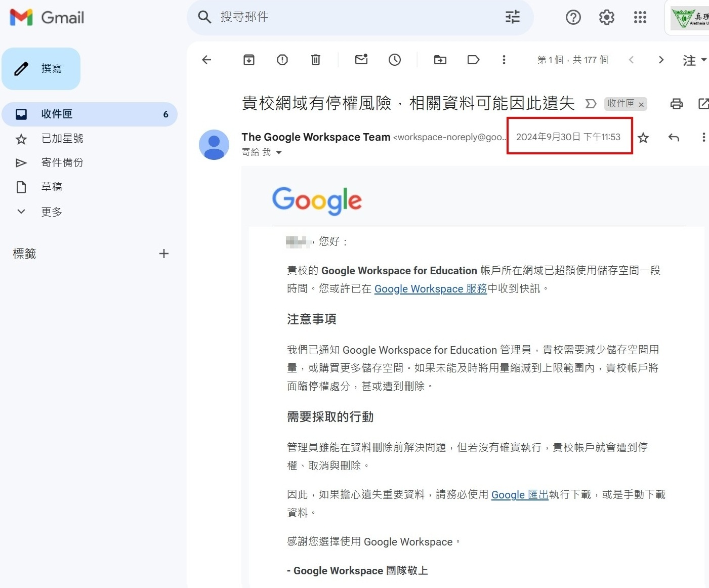Open toolbar more options menu
This screenshot has width=709, height=588.
504,60
